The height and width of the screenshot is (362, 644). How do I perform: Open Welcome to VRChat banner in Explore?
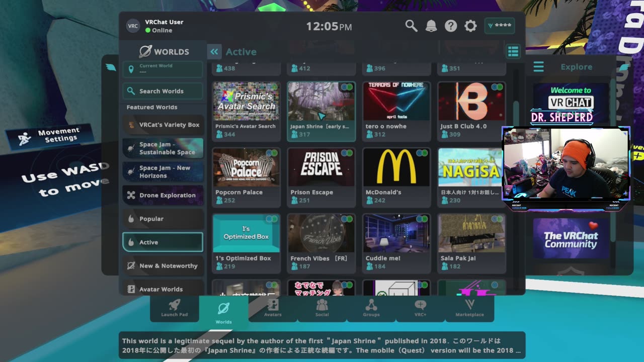pyautogui.click(x=570, y=103)
